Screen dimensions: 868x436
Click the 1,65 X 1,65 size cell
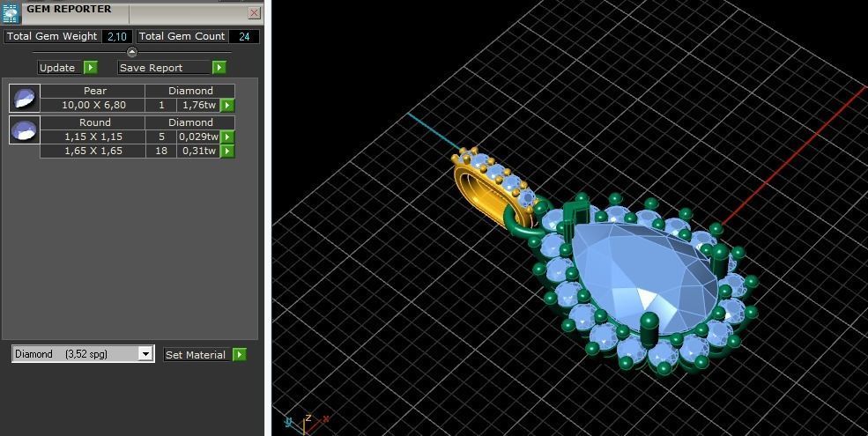tap(93, 151)
